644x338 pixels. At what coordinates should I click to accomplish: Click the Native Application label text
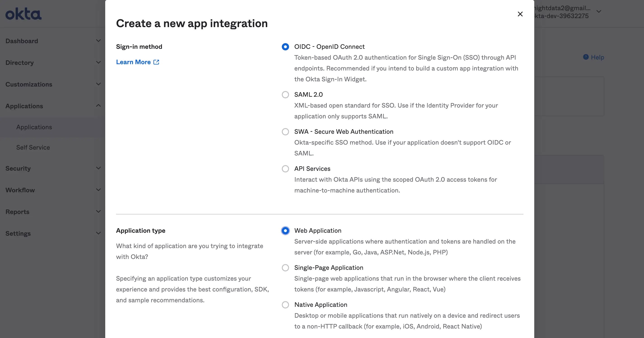coord(321,305)
